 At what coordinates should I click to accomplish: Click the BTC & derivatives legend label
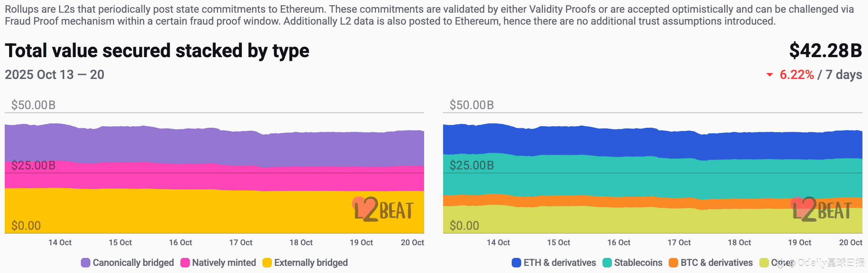[x=717, y=263]
